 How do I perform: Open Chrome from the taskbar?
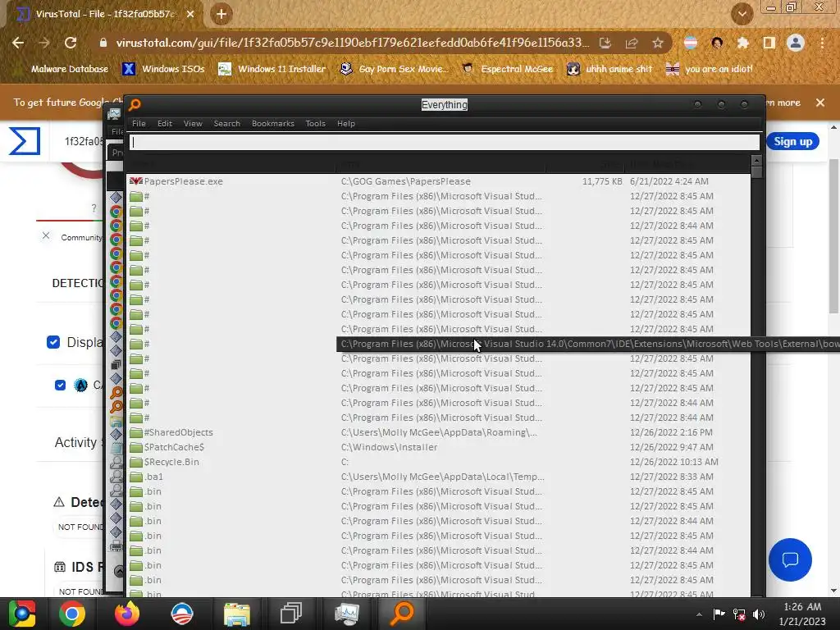point(72,614)
